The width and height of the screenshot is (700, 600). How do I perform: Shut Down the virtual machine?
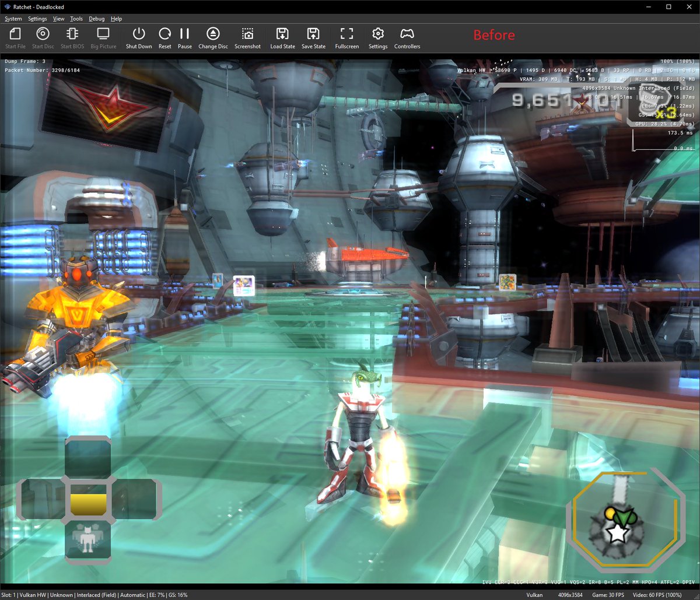(x=139, y=38)
